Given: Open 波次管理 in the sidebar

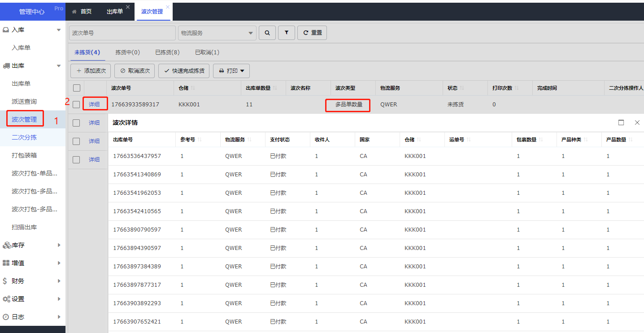Looking at the screenshot, I should tap(24, 119).
